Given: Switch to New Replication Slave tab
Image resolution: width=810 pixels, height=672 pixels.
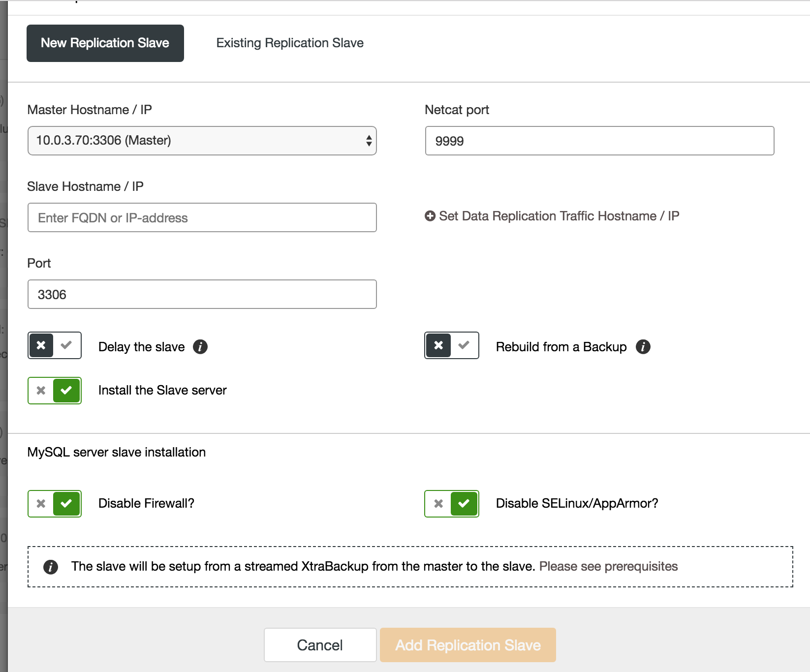Looking at the screenshot, I should (x=105, y=43).
